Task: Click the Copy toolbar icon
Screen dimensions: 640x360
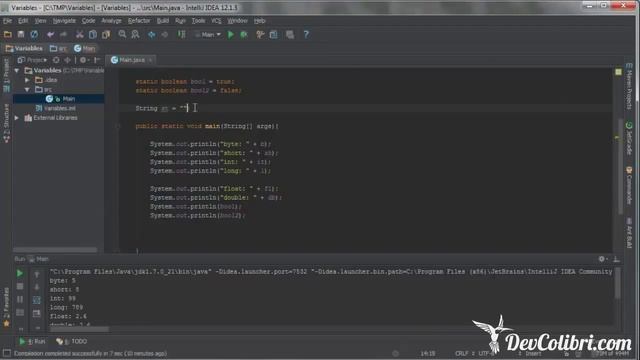Action: (x=93, y=35)
